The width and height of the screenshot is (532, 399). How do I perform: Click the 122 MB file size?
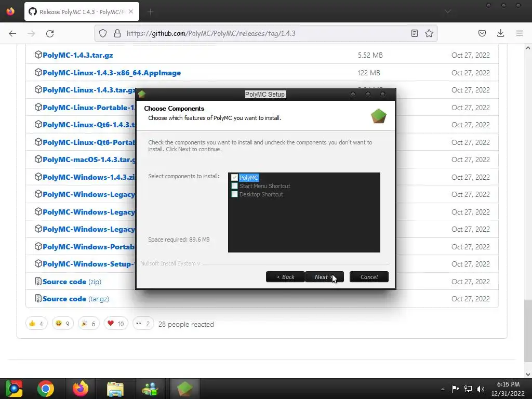click(369, 73)
